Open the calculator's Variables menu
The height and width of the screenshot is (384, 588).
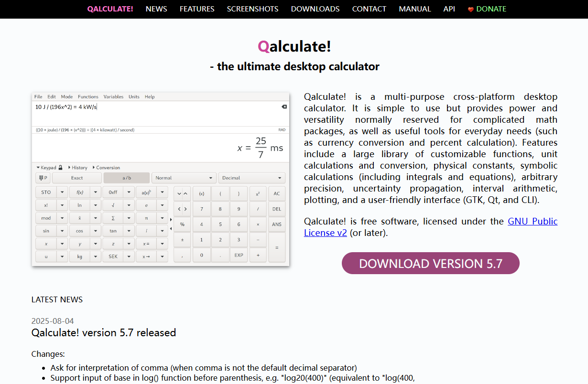[x=113, y=96]
